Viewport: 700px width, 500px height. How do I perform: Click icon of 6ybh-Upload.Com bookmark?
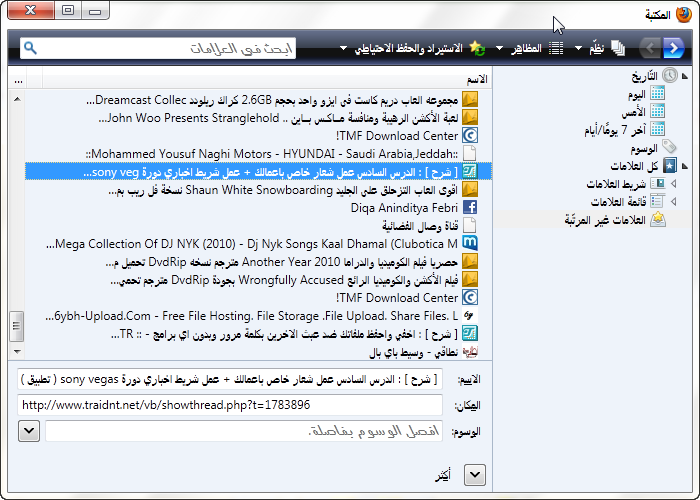click(x=470, y=316)
